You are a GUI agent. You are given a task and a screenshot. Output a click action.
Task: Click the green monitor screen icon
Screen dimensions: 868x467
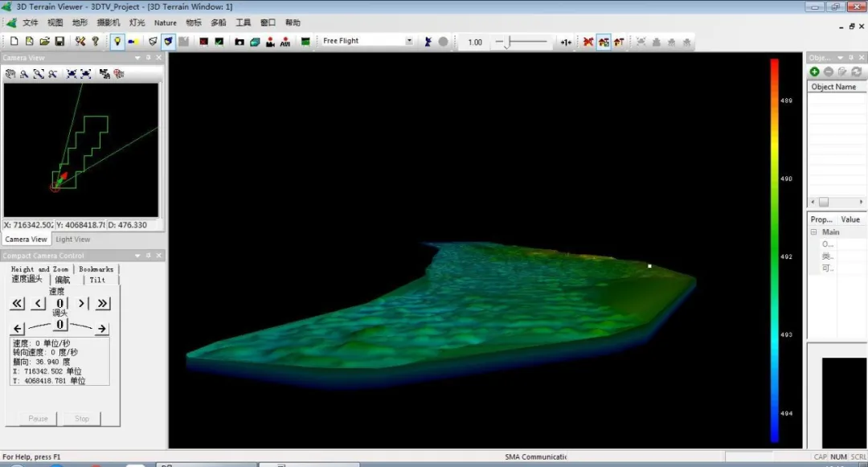tap(305, 42)
